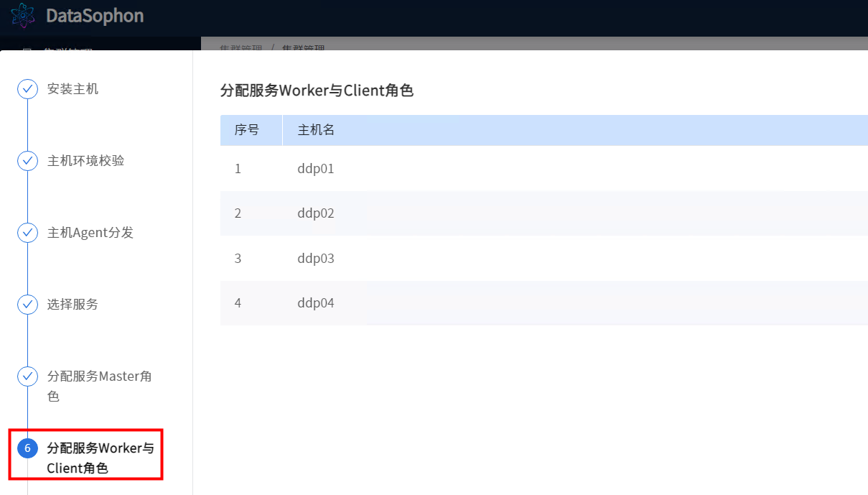Select host ddp02 in the table
This screenshot has height=495, width=868.
(x=316, y=213)
